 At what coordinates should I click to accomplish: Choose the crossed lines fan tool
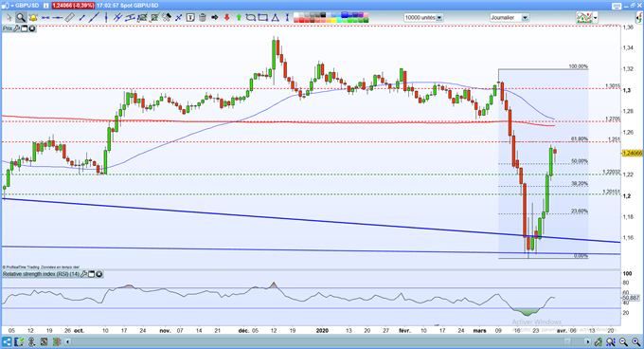(117, 18)
